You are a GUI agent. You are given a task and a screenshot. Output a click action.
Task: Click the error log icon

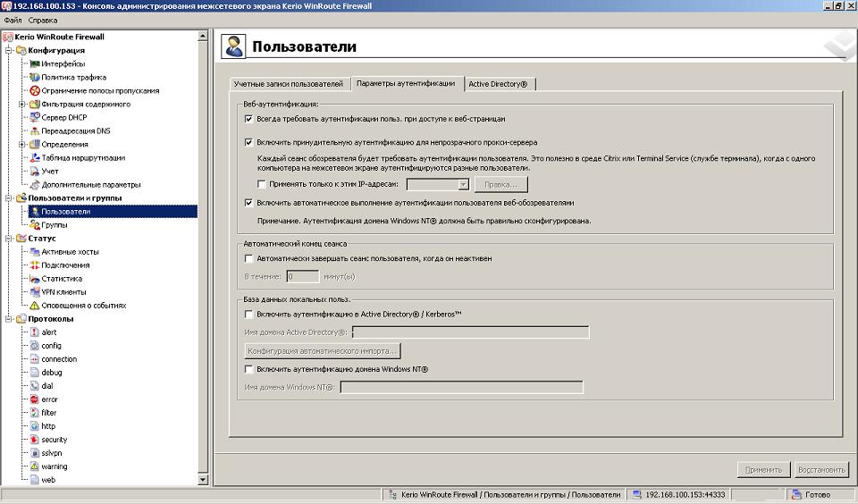(x=35, y=399)
